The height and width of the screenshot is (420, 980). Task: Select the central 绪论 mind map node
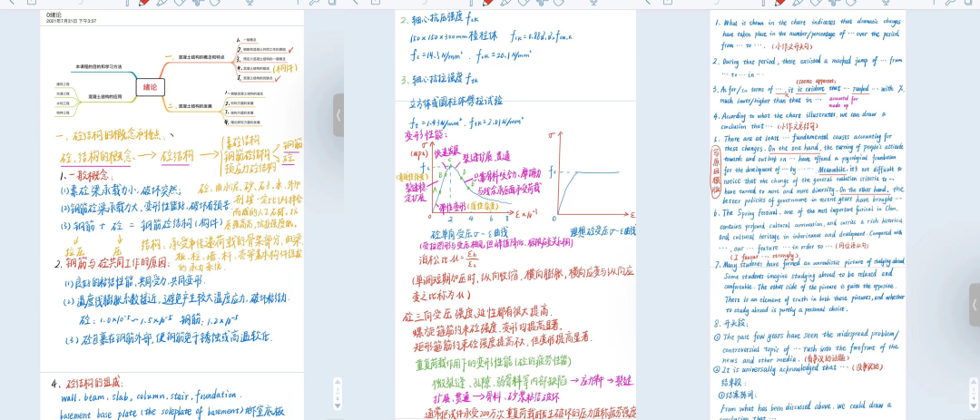[x=150, y=87]
